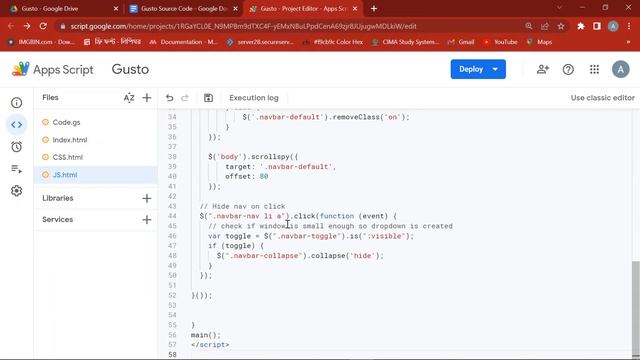Go back in browser history
This screenshot has width=640, height=360.
11,26
